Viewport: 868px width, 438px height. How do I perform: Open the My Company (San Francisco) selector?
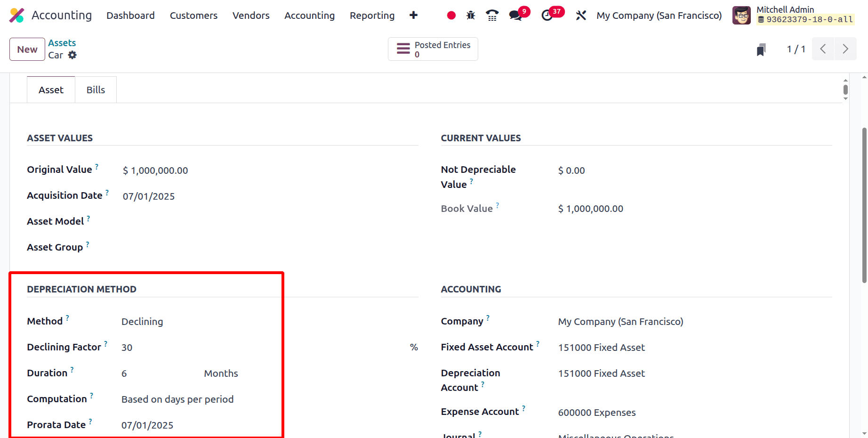click(659, 15)
